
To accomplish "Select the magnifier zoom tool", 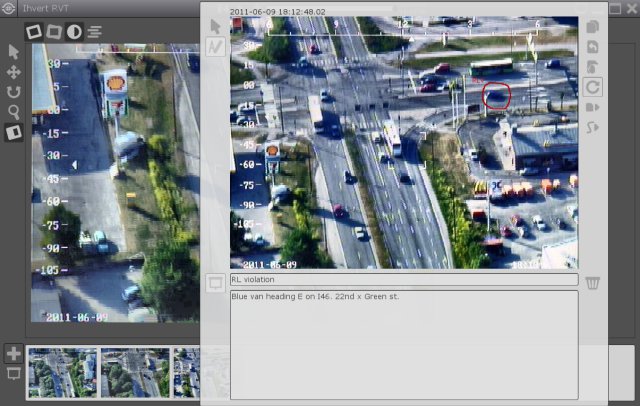I will (x=14, y=112).
